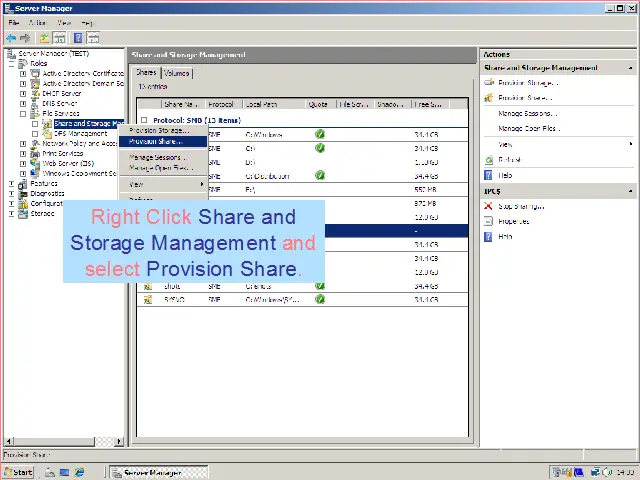
Task: Click the Diagnostics node icon in tree
Action: coord(23,193)
